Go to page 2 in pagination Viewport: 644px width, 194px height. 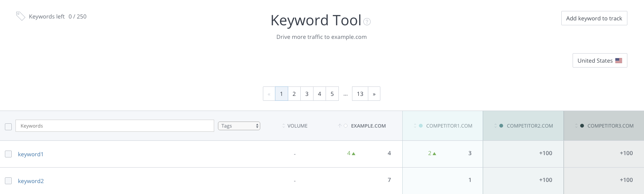click(x=294, y=94)
